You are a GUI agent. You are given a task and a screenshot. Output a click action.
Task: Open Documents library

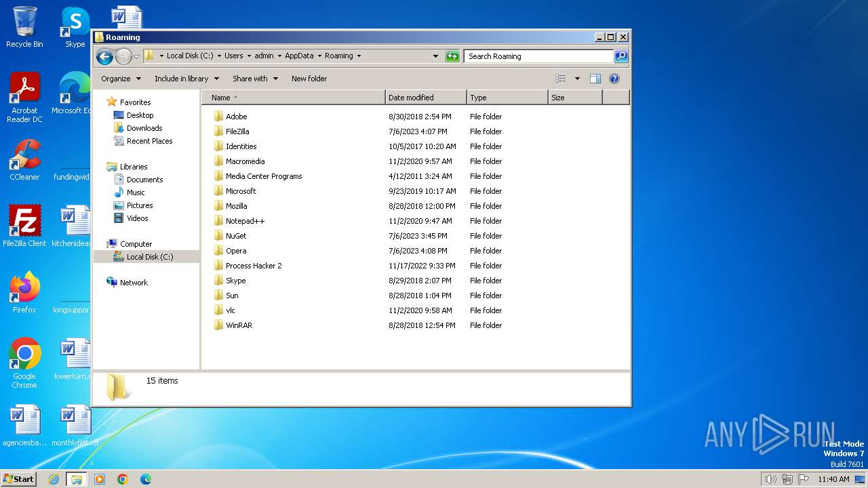pyautogui.click(x=144, y=180)
